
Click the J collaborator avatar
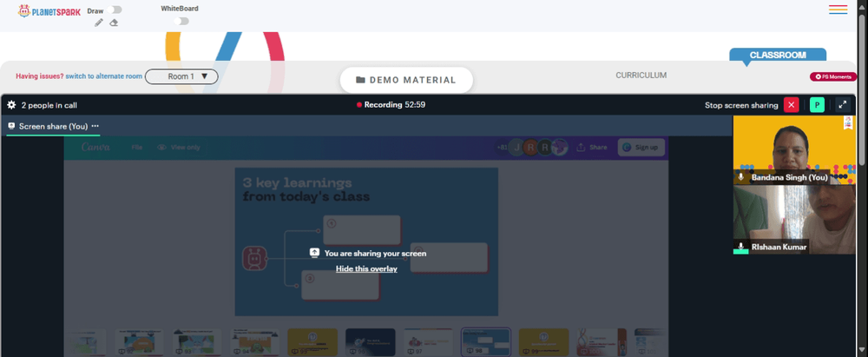pos(516,148)
